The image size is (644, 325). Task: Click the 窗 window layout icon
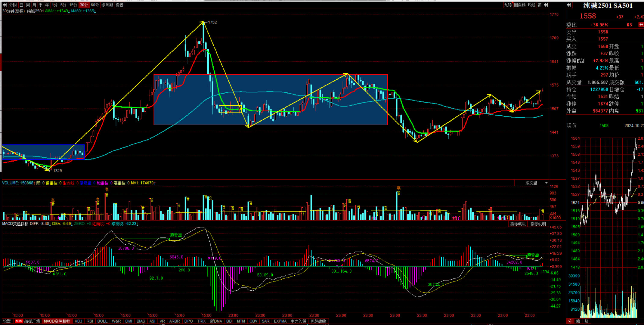tap(540, 5)
